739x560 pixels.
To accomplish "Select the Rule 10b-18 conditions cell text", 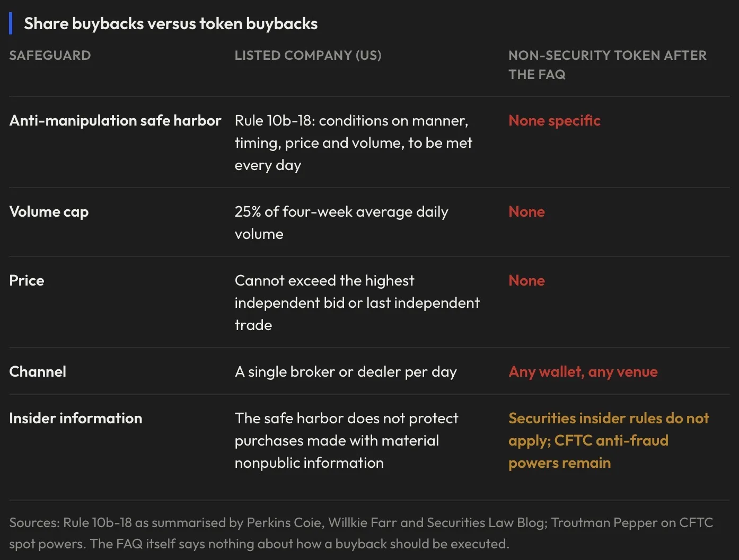I will [354, 143].
